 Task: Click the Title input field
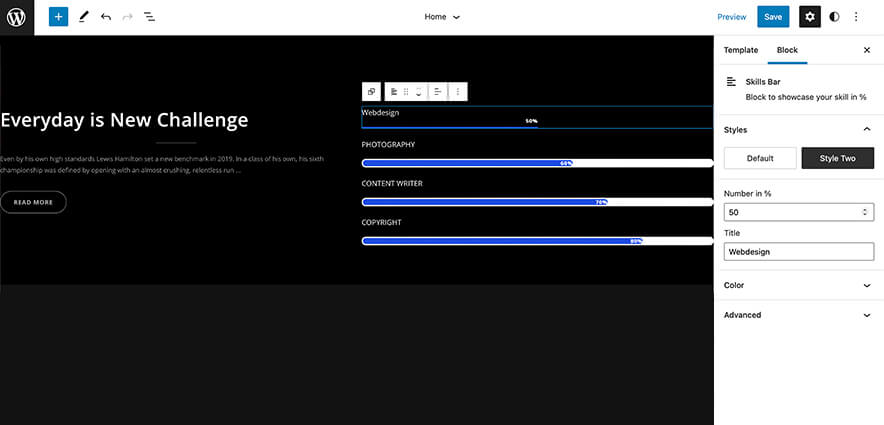799,252
